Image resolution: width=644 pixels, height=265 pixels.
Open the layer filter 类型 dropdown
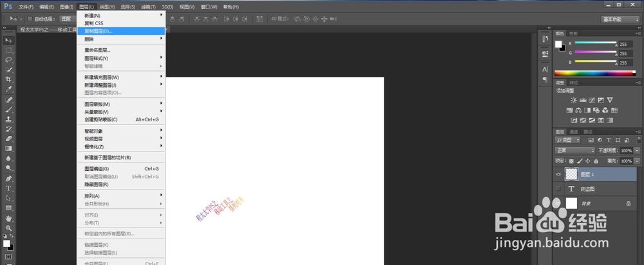click(x=569, y=141)
